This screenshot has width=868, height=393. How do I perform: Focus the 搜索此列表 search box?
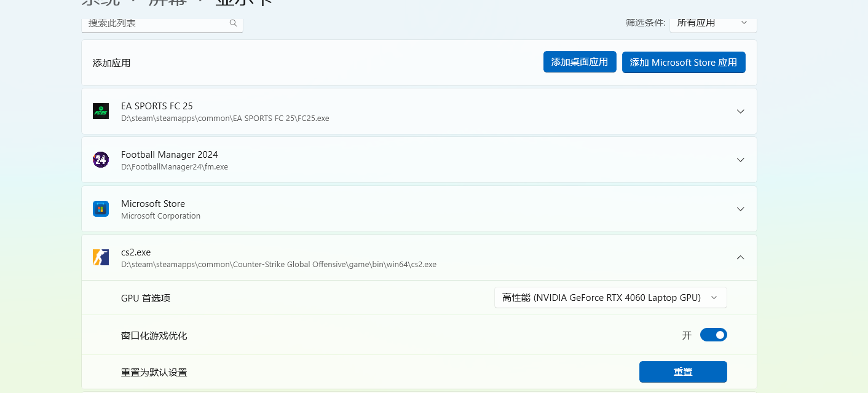pos(162,23)
